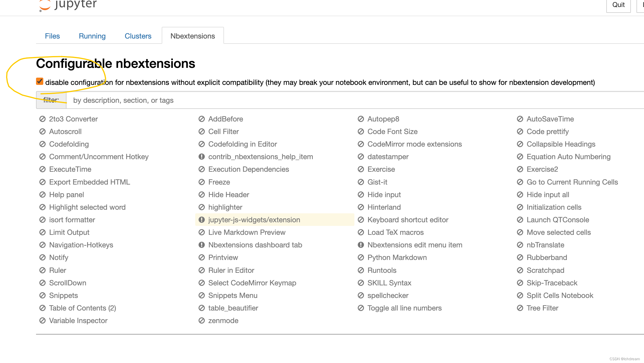This screenshot has width=644, height=363.
Task: Uncheck the disable configuration compatibility checkbox
Action: (x=40, y=82)
